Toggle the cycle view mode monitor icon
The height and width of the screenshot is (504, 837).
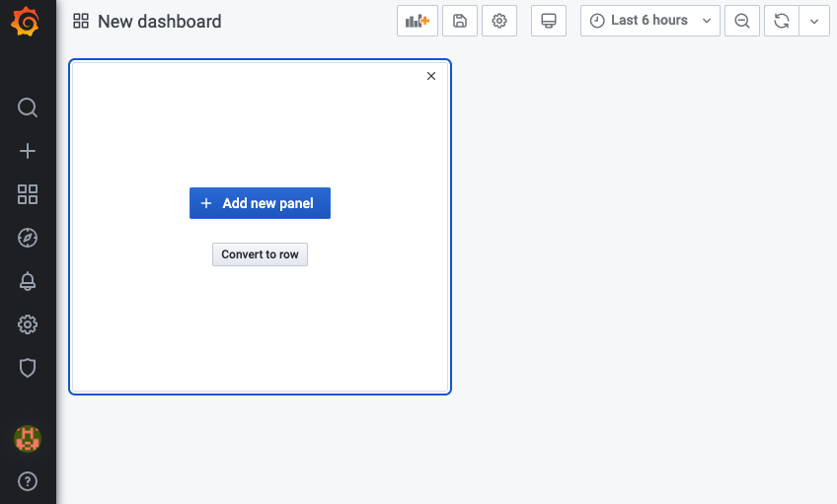549,21
